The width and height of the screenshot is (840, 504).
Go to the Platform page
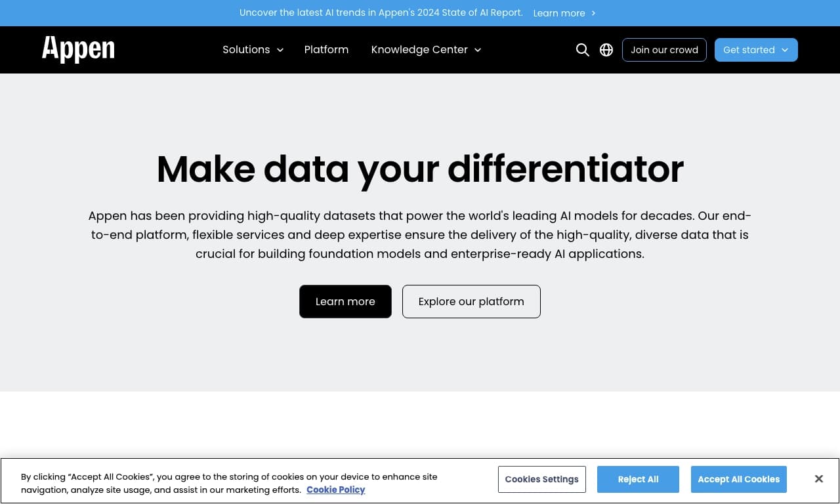pyautogui.click(x=326, y=50)
